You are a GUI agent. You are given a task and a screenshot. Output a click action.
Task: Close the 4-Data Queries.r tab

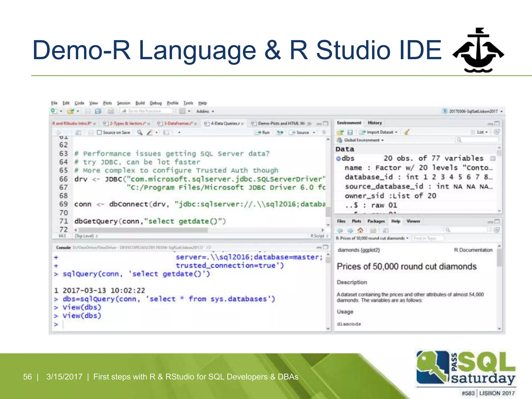[242, 124]
